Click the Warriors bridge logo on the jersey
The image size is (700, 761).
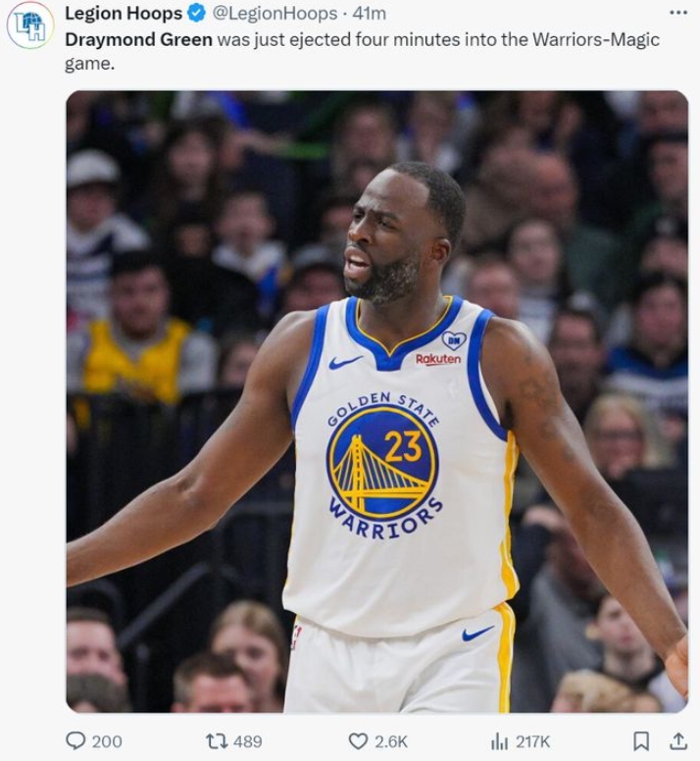382,463
